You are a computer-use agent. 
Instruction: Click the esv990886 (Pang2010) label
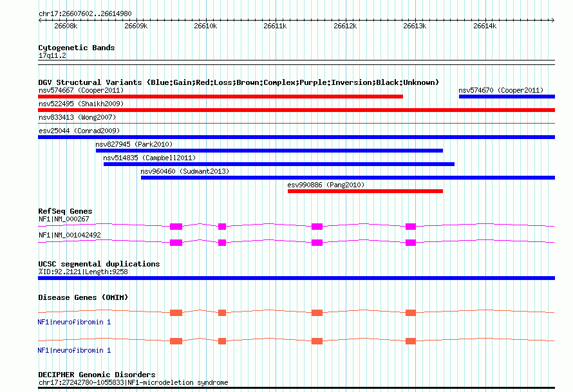(x=326, y=185)
